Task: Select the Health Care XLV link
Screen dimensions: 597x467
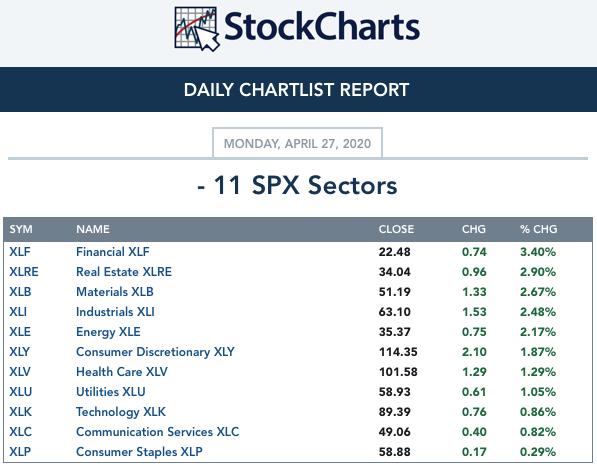Action: point(121,372)
